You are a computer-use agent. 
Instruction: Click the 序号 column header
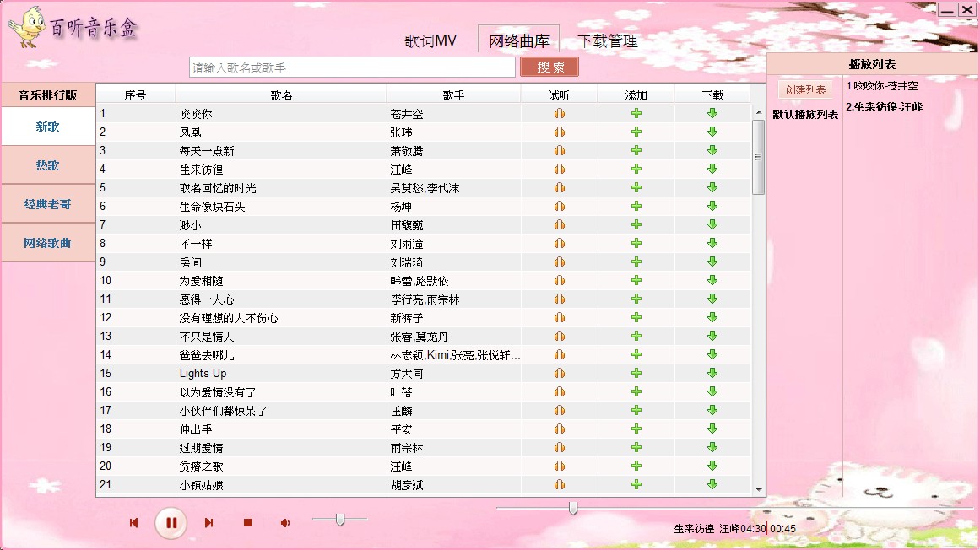click(x=135, y=94)
